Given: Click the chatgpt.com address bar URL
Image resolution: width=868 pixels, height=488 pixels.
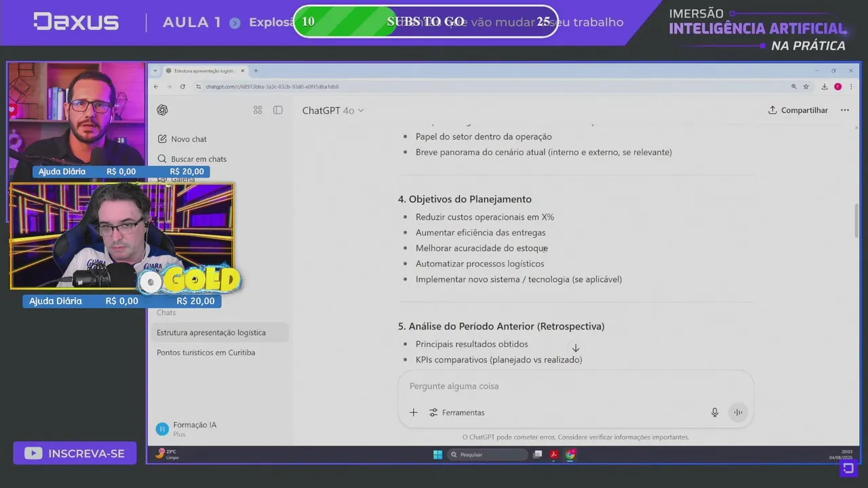Looking at the screenshot, I should [272, 87].
